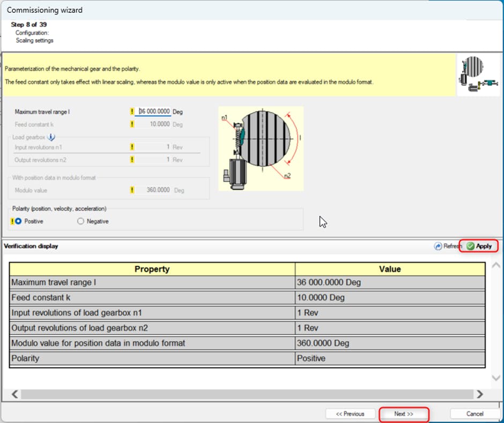Click the warning icon beside Output revolutions n2
504x423 pixels.
(x=132, y=159)
